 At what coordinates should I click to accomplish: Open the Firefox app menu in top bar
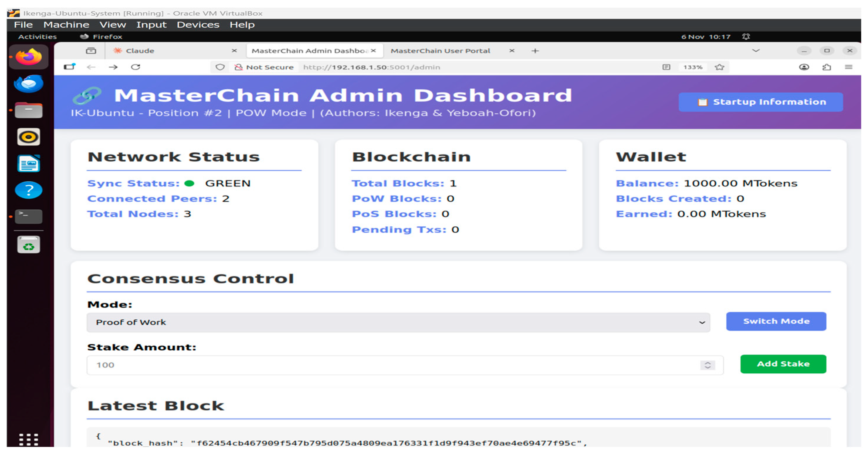pos(101,36)
